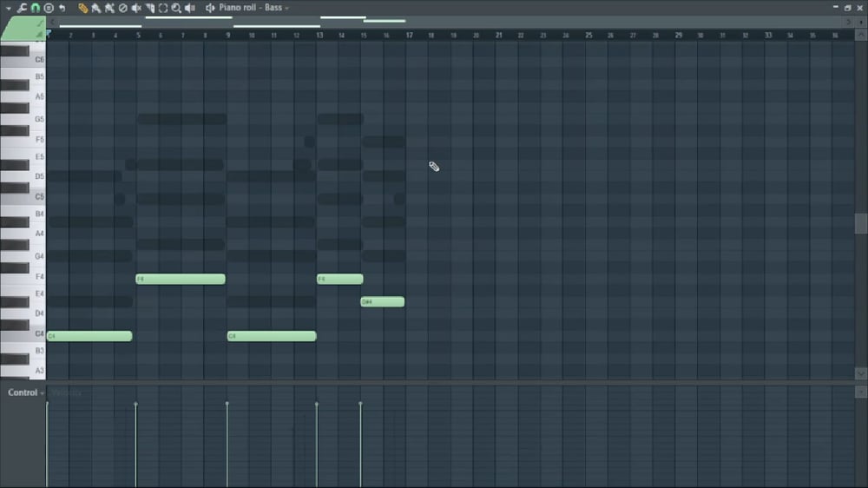Viewport: 868px width, 488px height.
Task: Click the D#4 note at bar 15
Action: point(383,302)
